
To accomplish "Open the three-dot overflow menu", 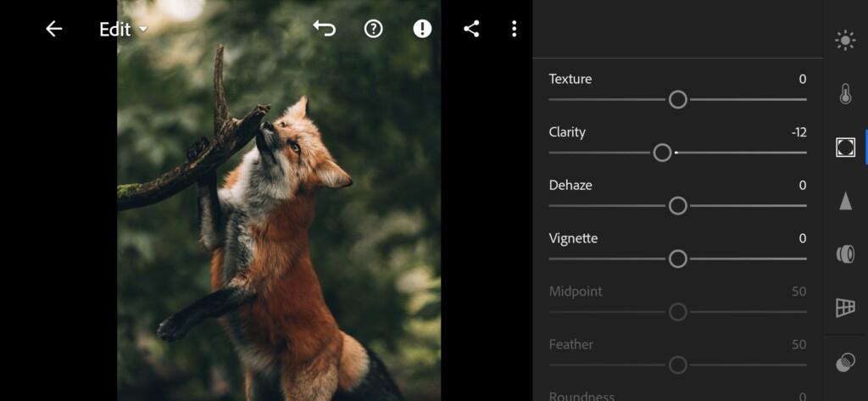I will (515, 29).
